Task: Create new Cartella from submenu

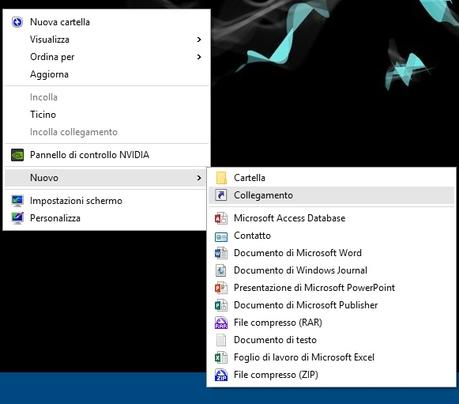Action: click(x=331, y=178)
